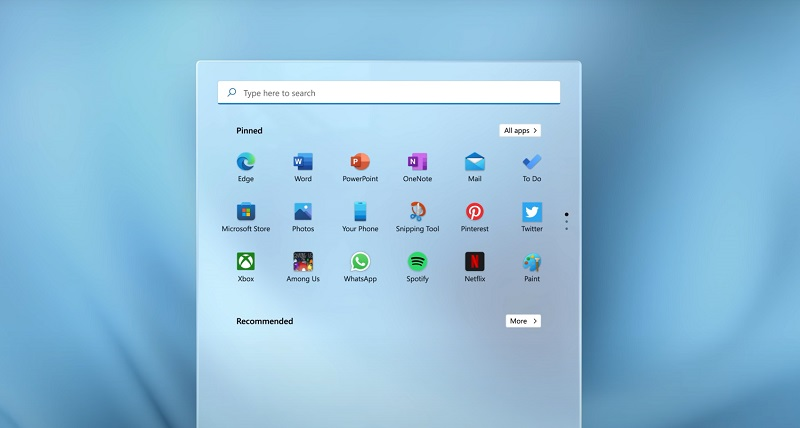Screen dimensions: 800x428
Task: Open the Mail app
Action: [x=474, y=167]
